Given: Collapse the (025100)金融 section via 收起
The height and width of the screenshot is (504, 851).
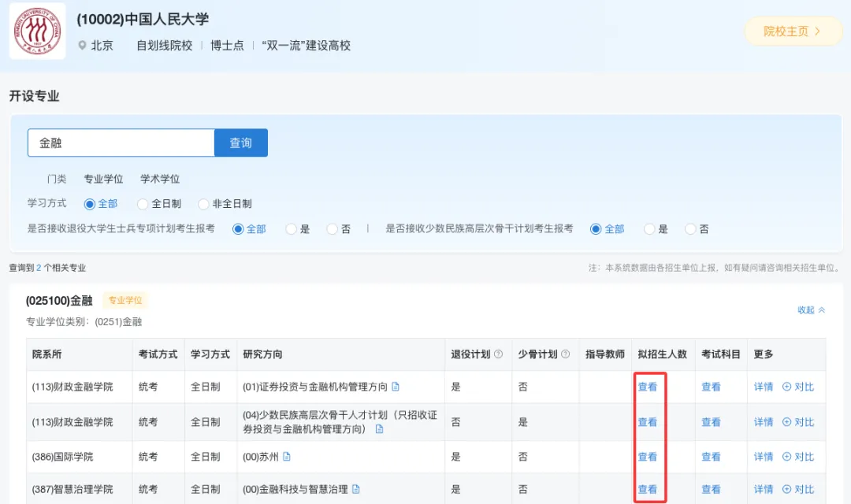Looking at the screenshot, I should [x=811, y=310].
